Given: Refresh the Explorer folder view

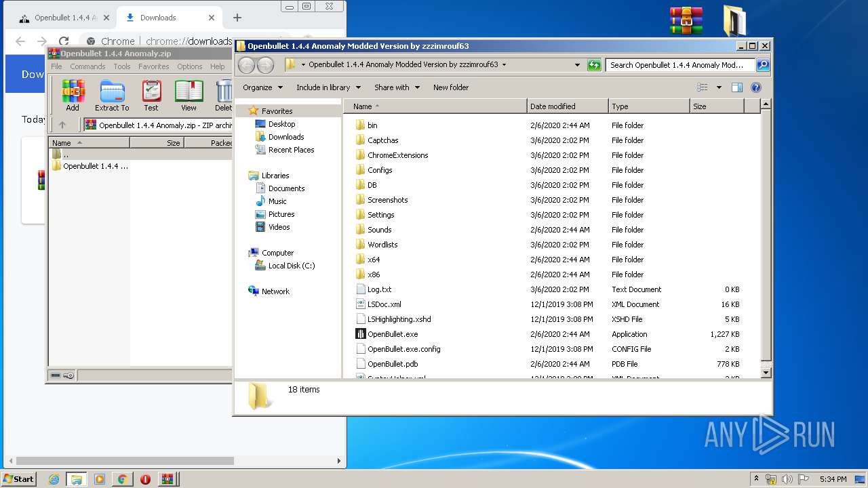Looking at the screenshot, I should 594,65.
